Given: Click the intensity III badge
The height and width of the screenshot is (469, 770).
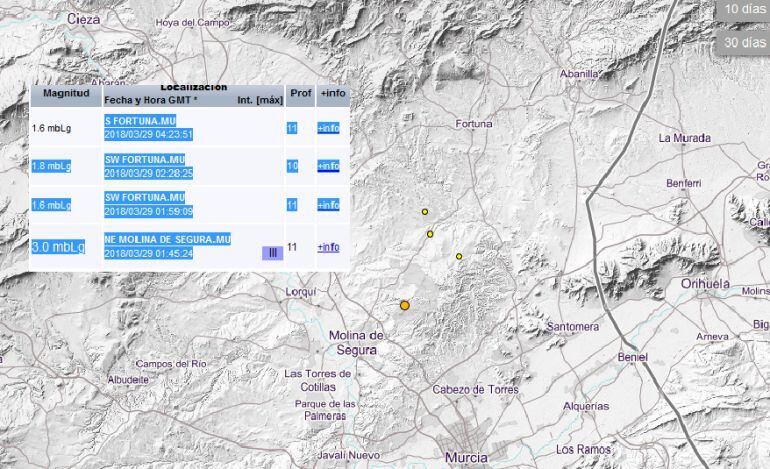Looking at the screenshot, I should (272, 253).
